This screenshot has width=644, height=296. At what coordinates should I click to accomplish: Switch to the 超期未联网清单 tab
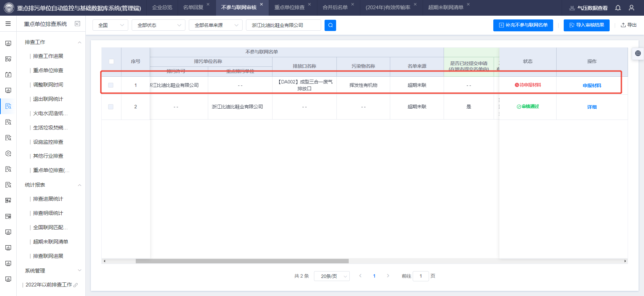pyautogui.click(x=446, y=7)
